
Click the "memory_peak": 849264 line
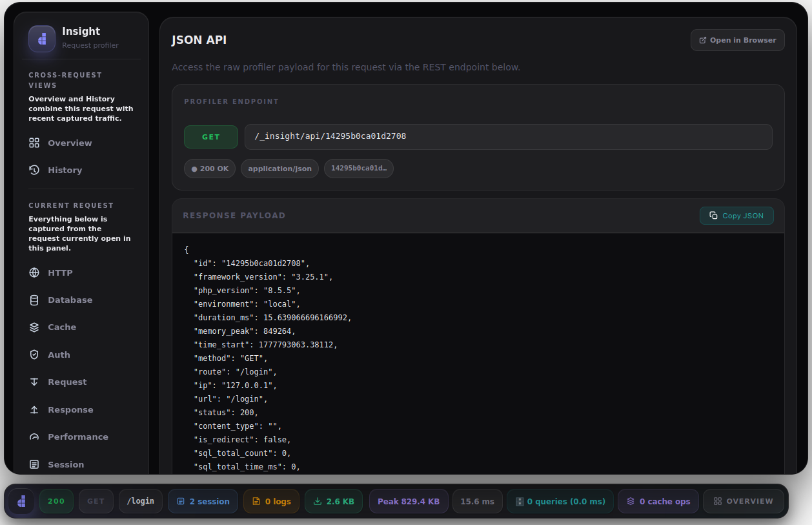245,331
